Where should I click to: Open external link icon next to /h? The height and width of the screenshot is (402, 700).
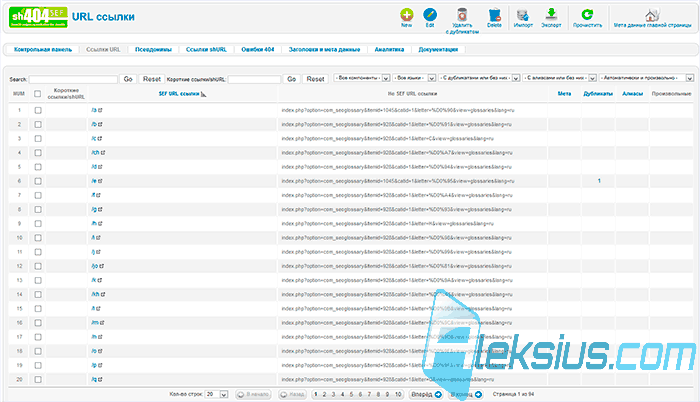click(x=100, y=223)
